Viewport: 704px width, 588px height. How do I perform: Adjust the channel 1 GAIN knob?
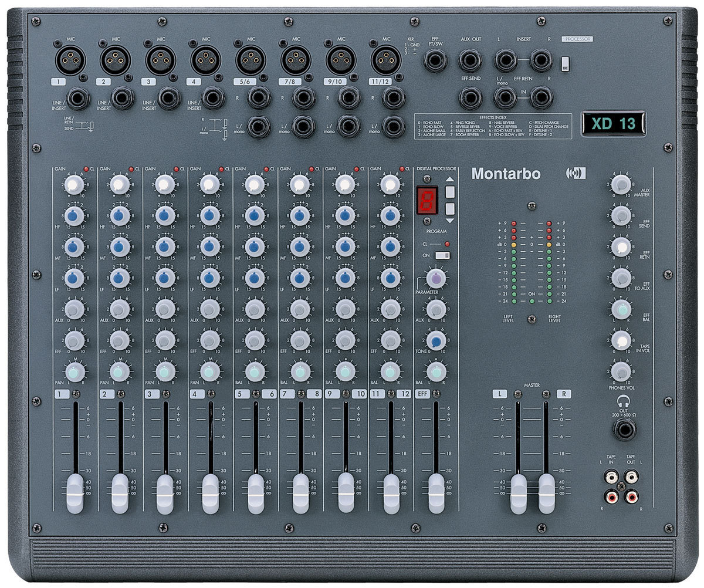[x=73, y=185]
